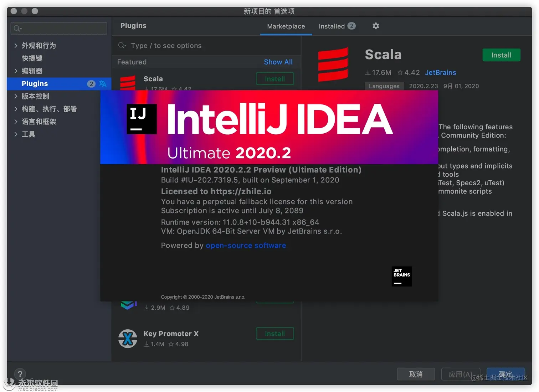Click the 4.42 rating in details pane

tap(409, 73)
